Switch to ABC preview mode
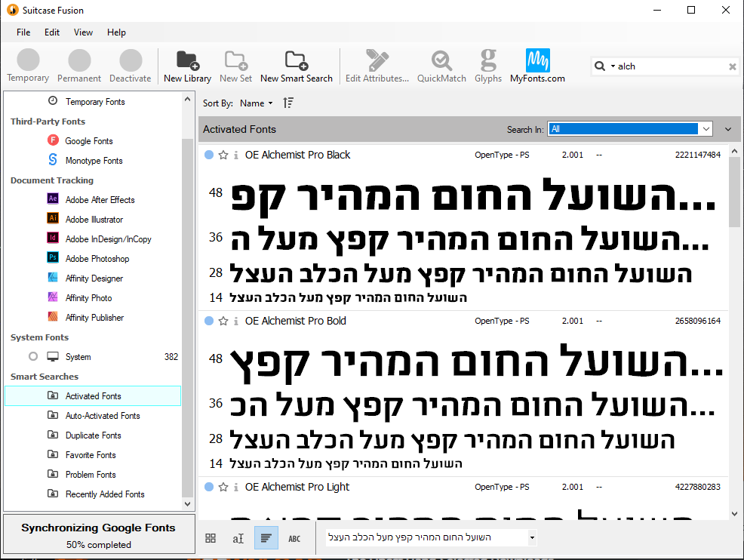 click(x=294, y=539)
